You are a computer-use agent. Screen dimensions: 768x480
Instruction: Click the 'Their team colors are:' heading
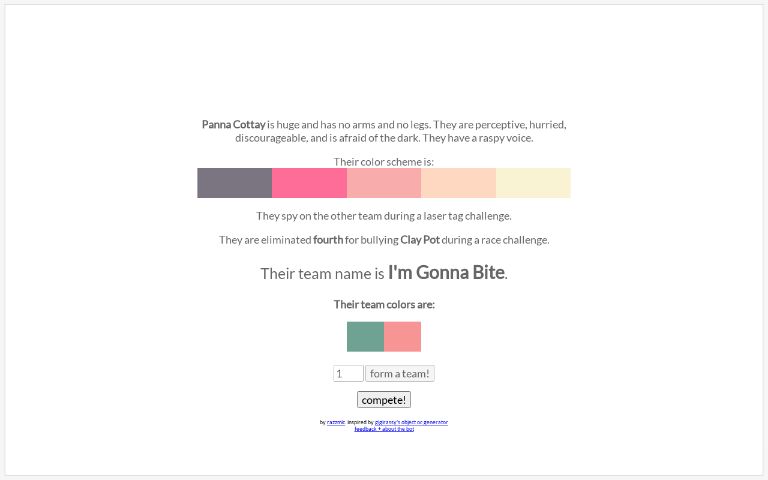pyautogui.click(x=384, y=304)
